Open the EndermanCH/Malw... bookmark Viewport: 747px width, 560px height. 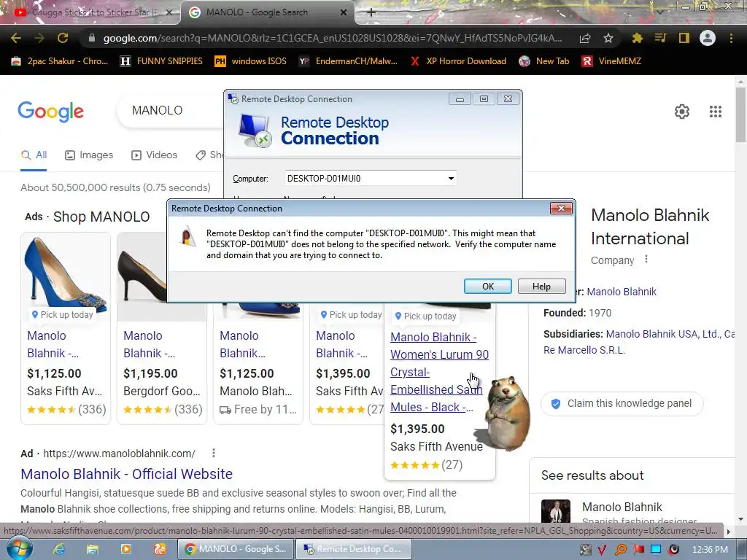tap(348, 61)
